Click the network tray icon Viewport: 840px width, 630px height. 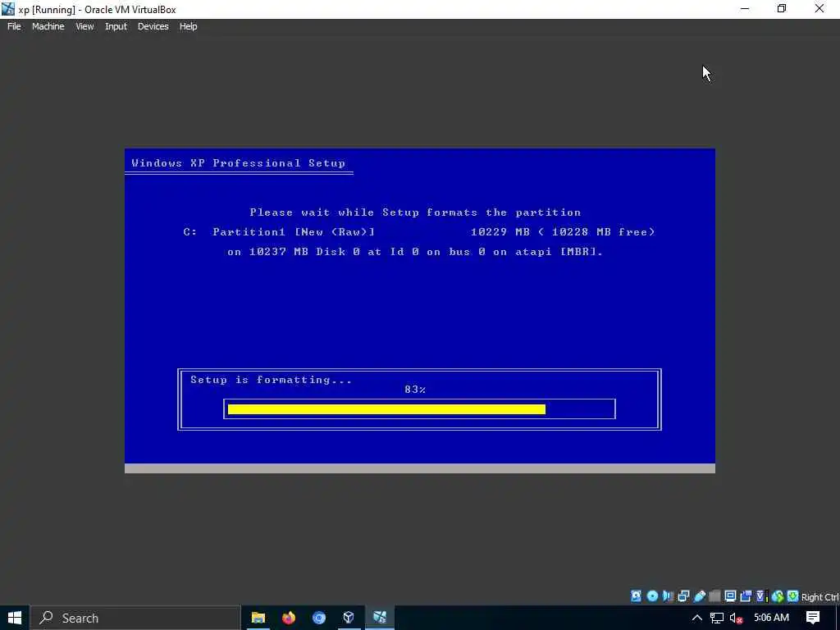point(717,618)
